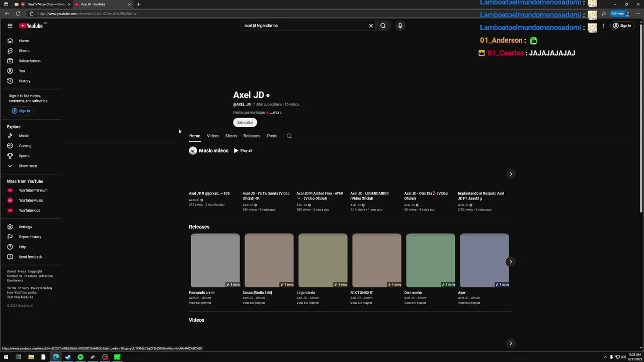
Task: Open 'Otra noche' release thumbnail
Action: [431, 260]
